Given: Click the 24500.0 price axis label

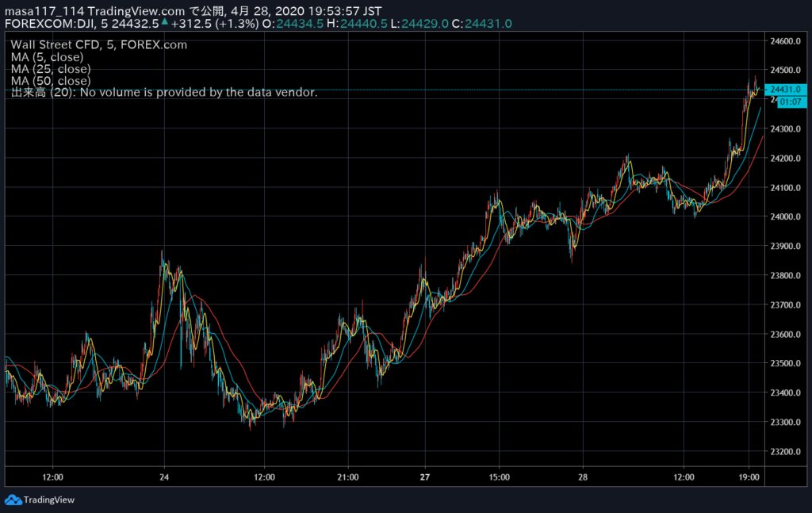Looking at the screenshot, I should click(x=785, y=71).
